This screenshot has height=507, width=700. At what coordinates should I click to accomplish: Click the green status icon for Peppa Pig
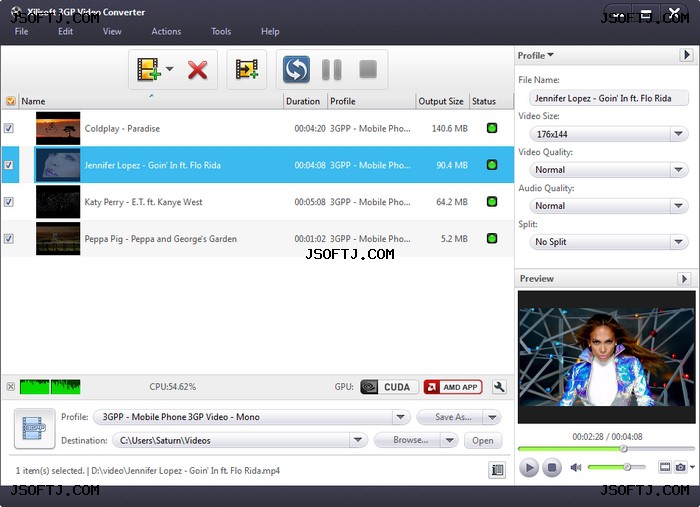tap(492, 238)
